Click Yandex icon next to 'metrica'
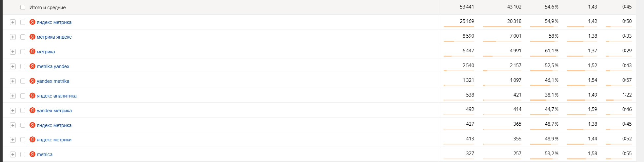The width and height of the screenshot is (644, 162). coord(32,154)
